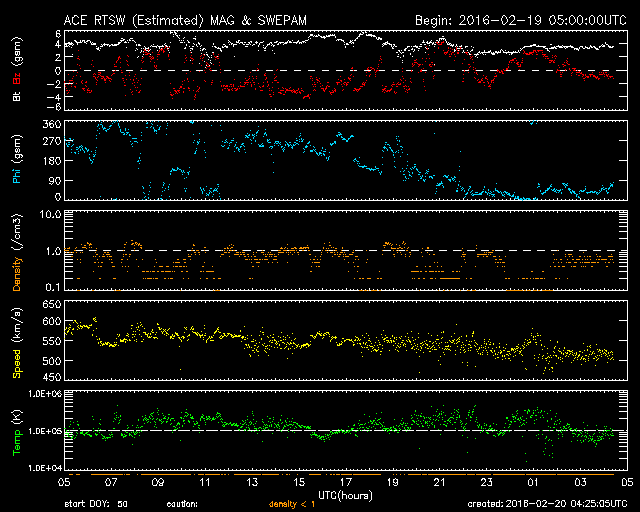The width and height of the screenshot is (640, 512).
Task: Click the '07' hour label on time axis
Action: 111,483
